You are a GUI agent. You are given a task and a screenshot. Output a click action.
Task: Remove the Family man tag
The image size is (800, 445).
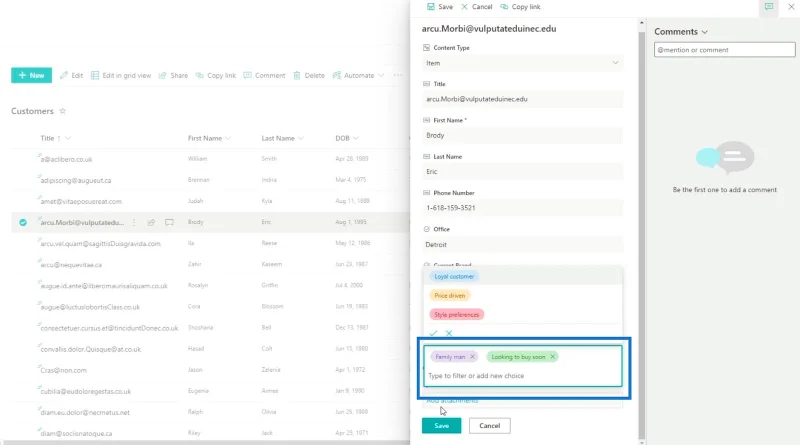coord(472,357)
